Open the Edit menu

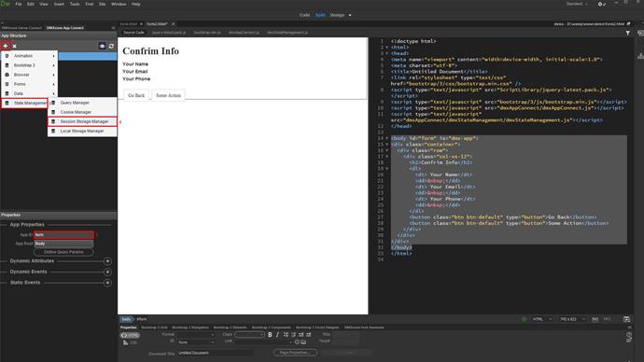click(x=31, y=4)
